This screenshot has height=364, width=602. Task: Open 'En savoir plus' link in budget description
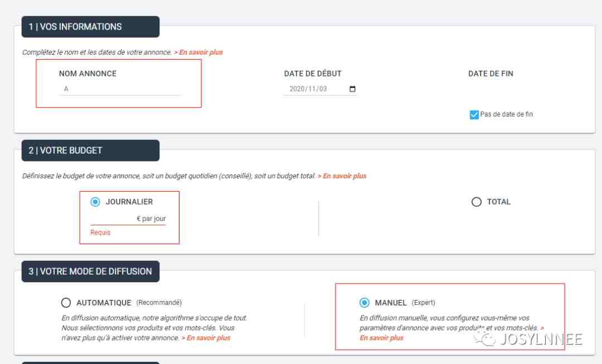click(342, 176)
